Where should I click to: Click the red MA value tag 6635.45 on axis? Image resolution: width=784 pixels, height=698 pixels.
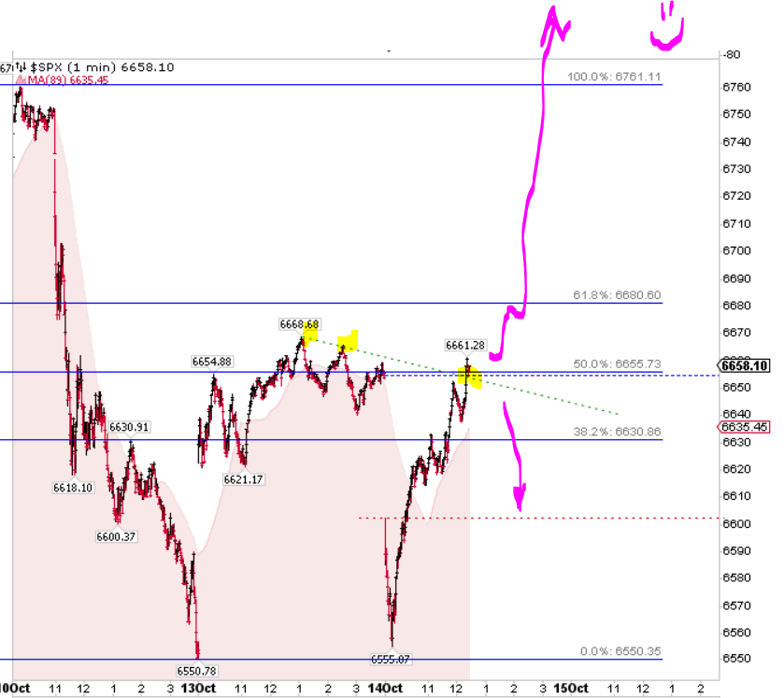(744, 427)
